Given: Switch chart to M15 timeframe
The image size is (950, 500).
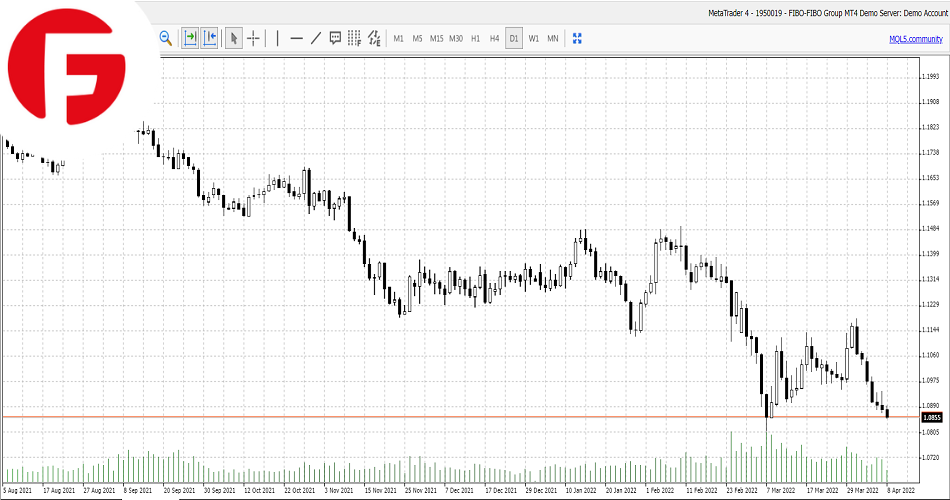Looking at the screenshot, I should pos(437,38).
